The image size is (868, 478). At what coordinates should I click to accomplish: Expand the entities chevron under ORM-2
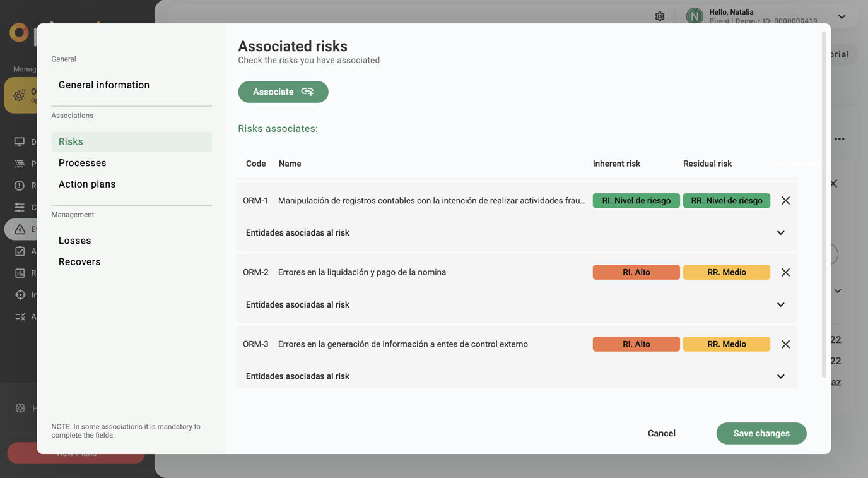[x=780, y=304]
